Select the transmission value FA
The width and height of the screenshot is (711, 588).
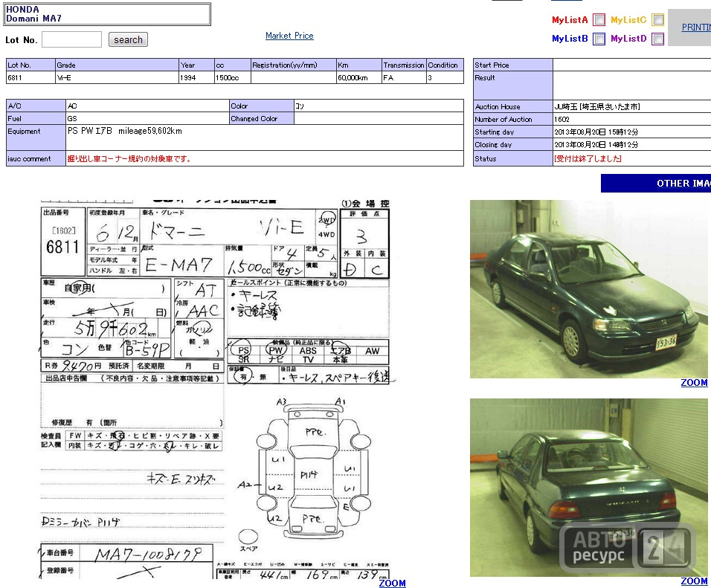388,77
